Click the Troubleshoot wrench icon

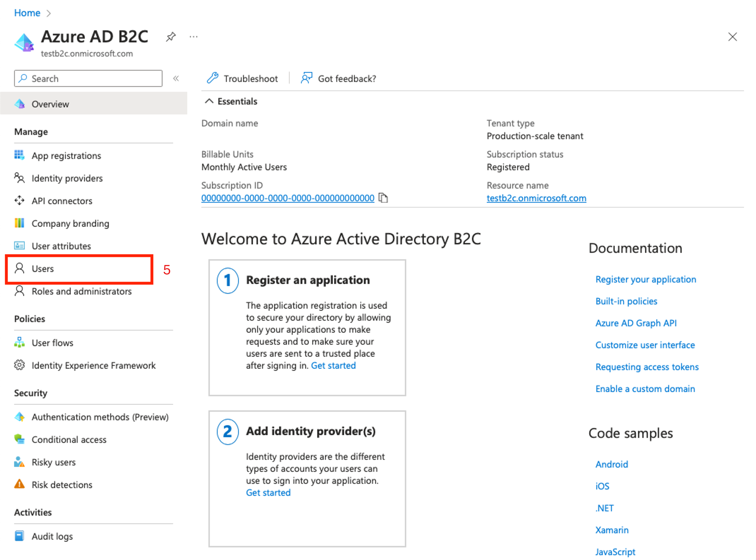[x=213, y=78]
